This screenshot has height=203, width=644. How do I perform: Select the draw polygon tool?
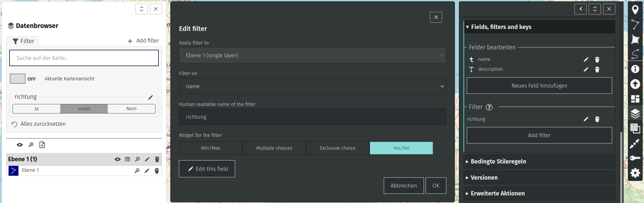pos(635,39)
